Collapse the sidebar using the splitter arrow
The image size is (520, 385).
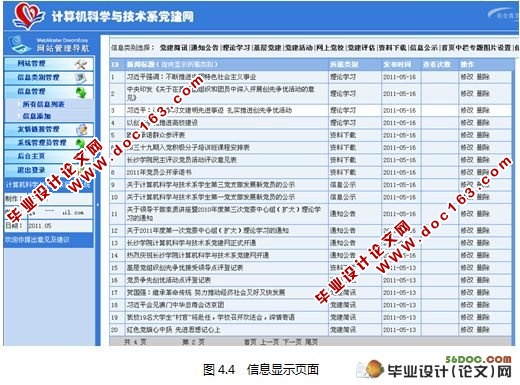(98, 205)
